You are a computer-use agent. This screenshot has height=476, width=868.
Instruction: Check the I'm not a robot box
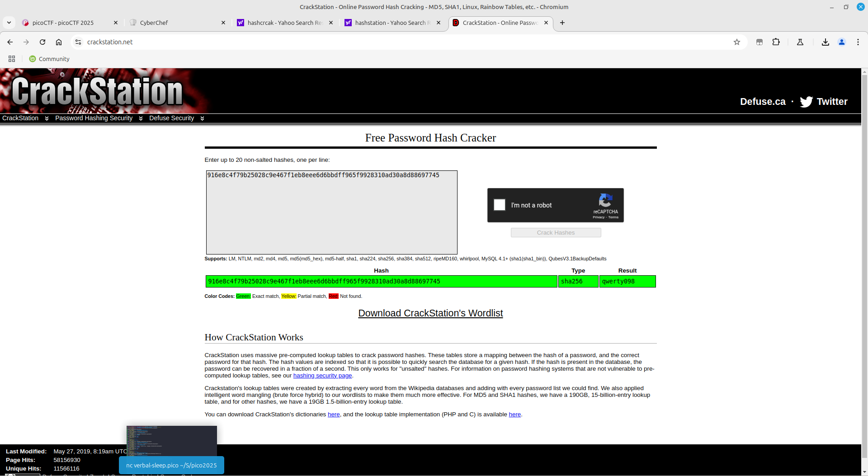[x=500, y=205]
